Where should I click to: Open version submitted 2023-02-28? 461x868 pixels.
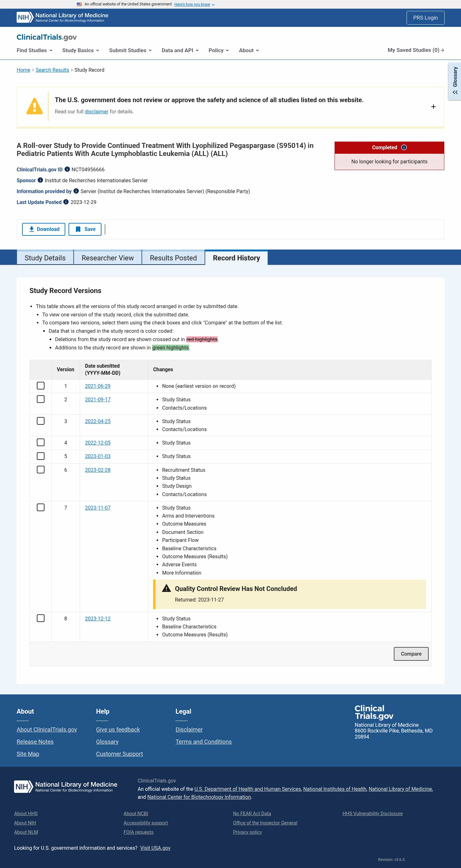click(x=98, y=470)
